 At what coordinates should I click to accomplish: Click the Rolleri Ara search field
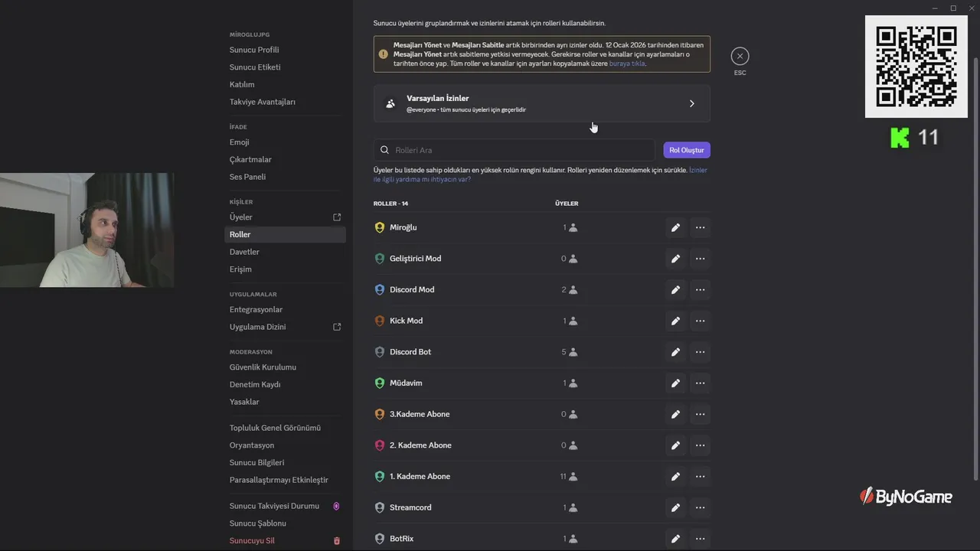pyautogui.click(x=514, y=150)
